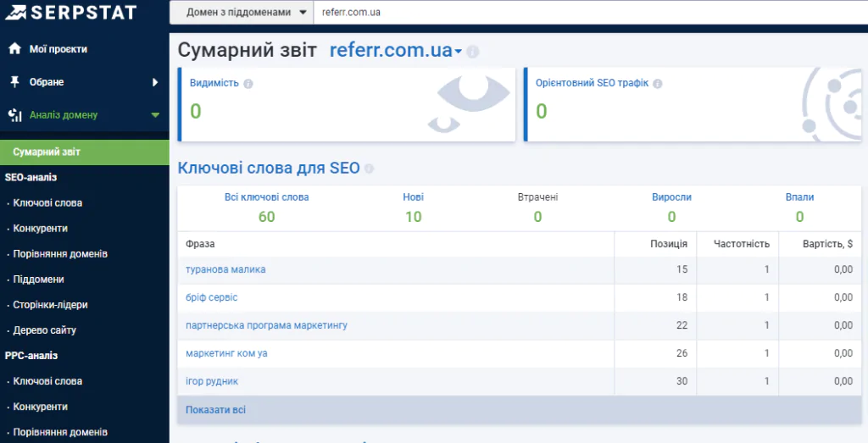Open keyword туранова малика
This screenshot has height=443, width=868.
(x=225, y=269)
